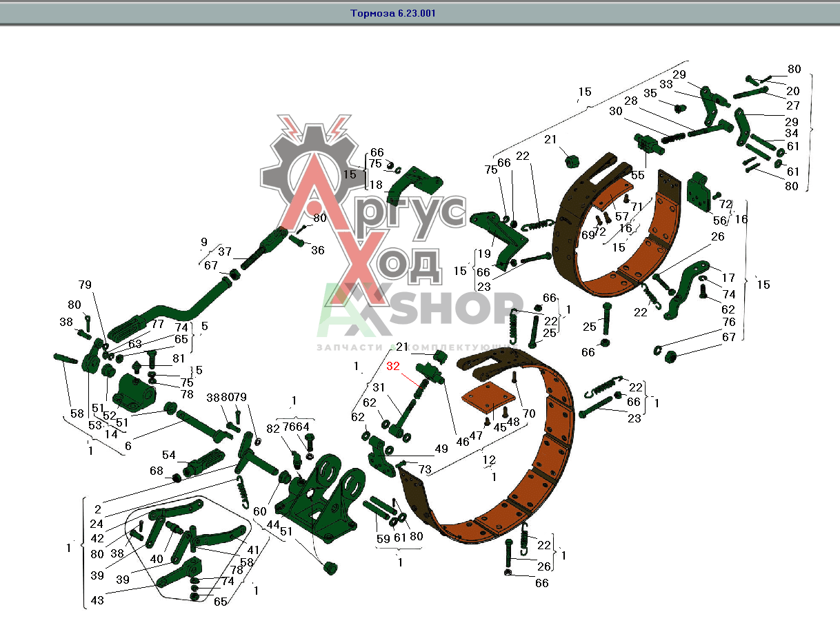The image size is (840, 634).
Task: Click part number 43 label
Action: click(98, 600)
